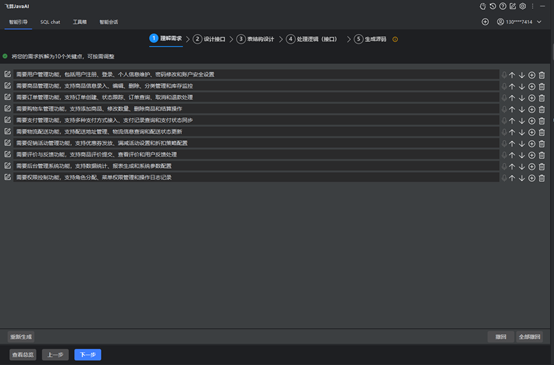Screen dimensions: 554x365
Task: Move the 支付管理 requirement up
Action: point(512,121)
